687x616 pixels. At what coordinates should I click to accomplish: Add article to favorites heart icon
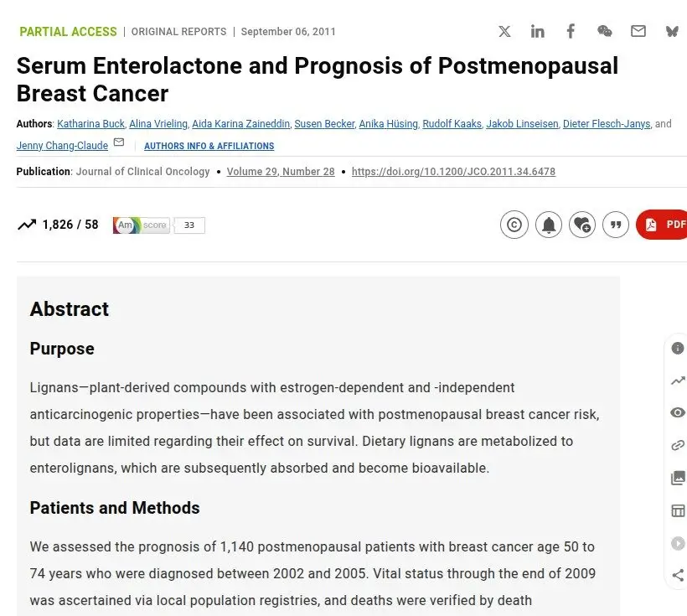click(582, 225)
